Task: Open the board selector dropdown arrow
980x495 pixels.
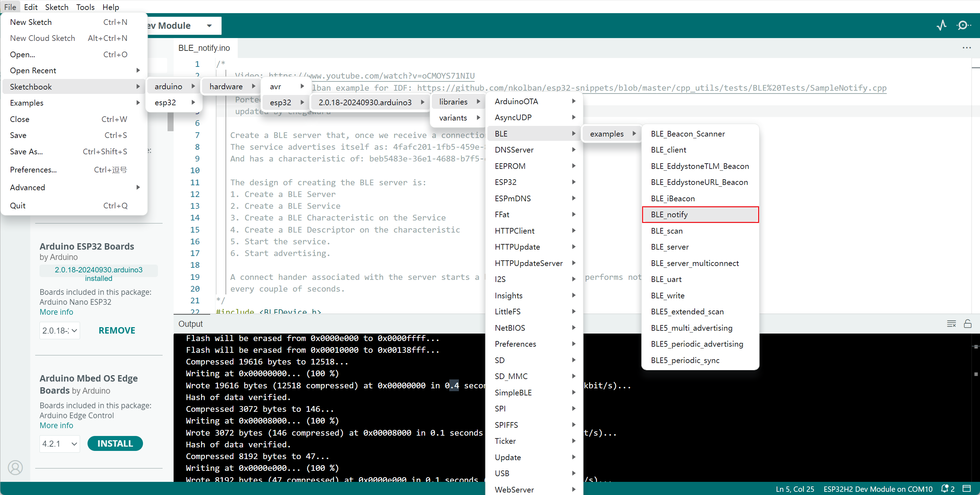Action: tap(209, 26)
